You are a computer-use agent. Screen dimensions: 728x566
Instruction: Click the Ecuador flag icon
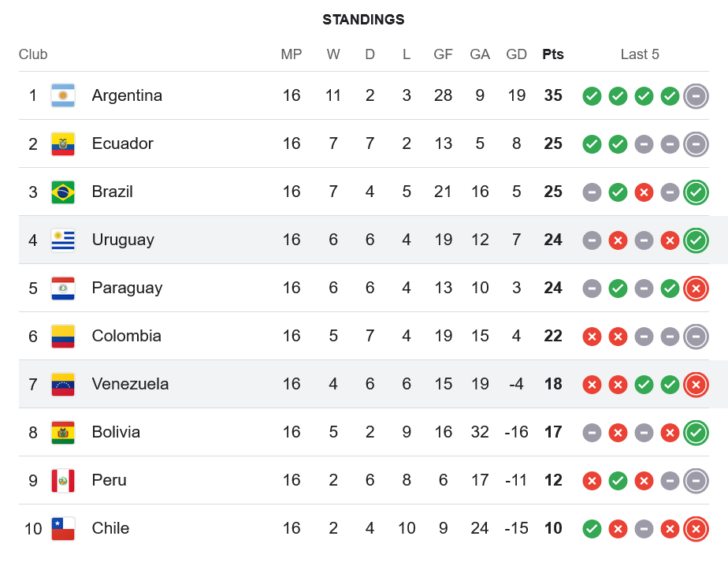coord(63,143)
